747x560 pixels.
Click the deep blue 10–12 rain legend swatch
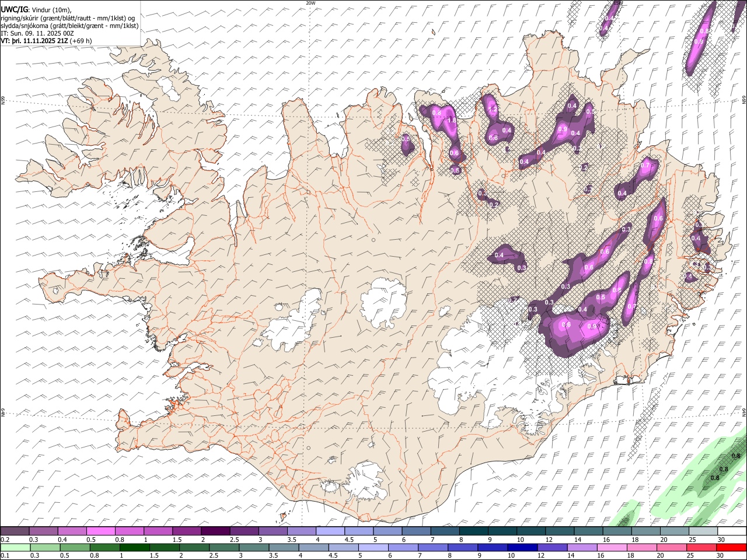pos(522,547)
